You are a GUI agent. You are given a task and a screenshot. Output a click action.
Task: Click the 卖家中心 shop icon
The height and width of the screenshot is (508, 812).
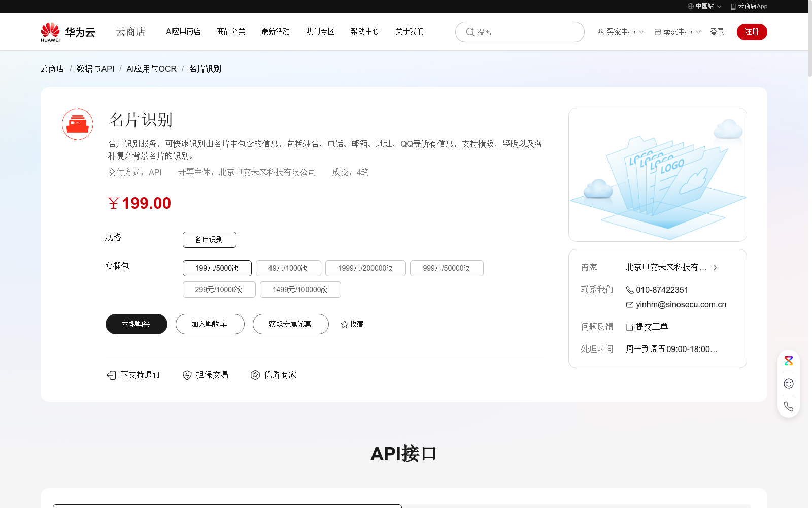658,32
